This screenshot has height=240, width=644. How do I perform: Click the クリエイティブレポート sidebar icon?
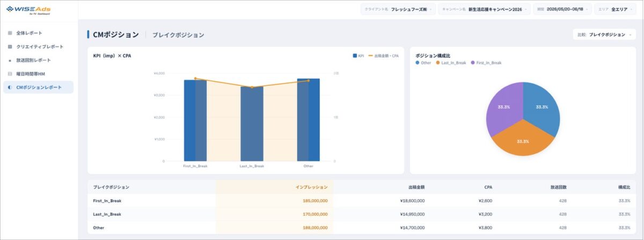pos(10,47)
